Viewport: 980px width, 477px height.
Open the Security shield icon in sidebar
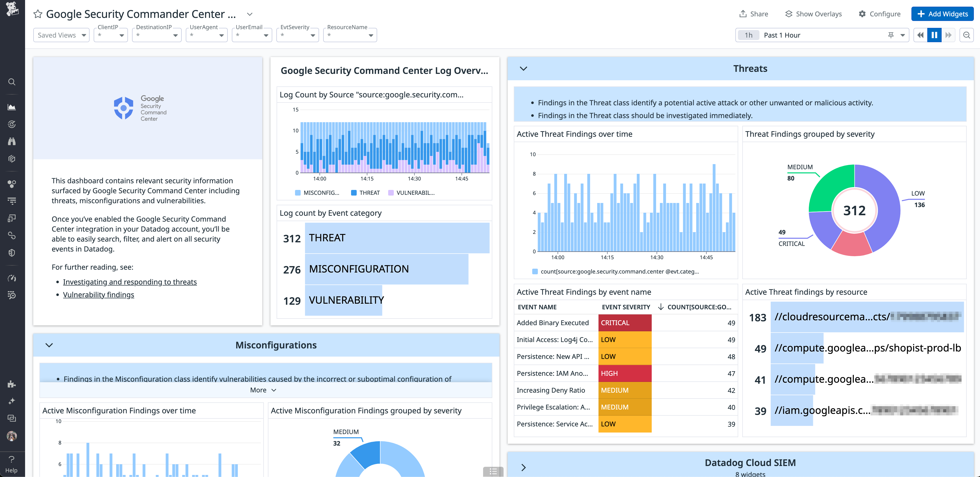point(12,253)
